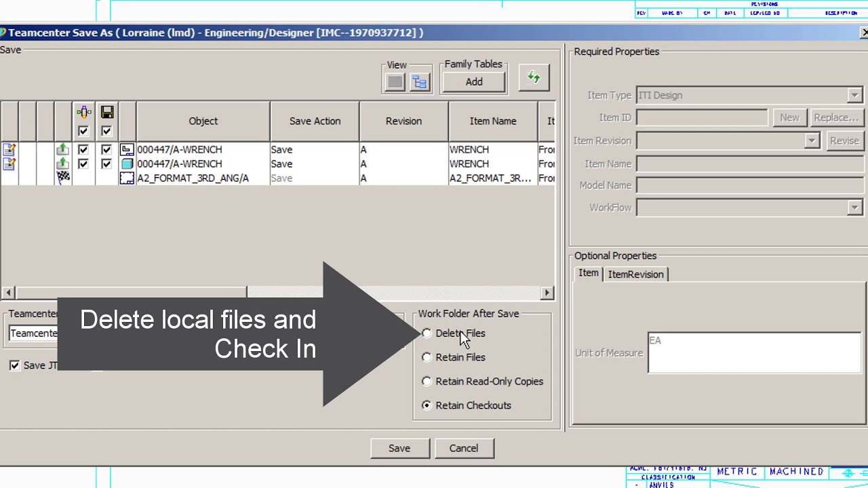Image resolution: width=868 pixels, height=488 pixels.
Task: Click the Revise button
Action: pos(844,140)
